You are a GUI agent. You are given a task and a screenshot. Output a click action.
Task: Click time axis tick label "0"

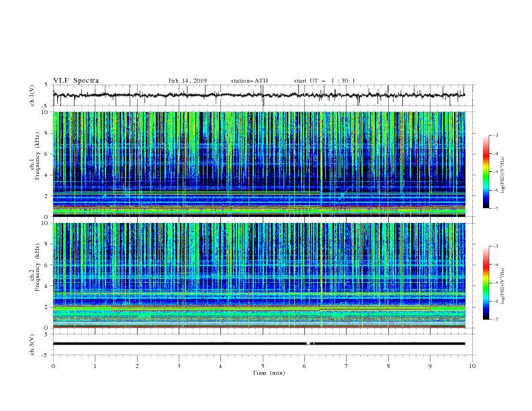(53, 366)
